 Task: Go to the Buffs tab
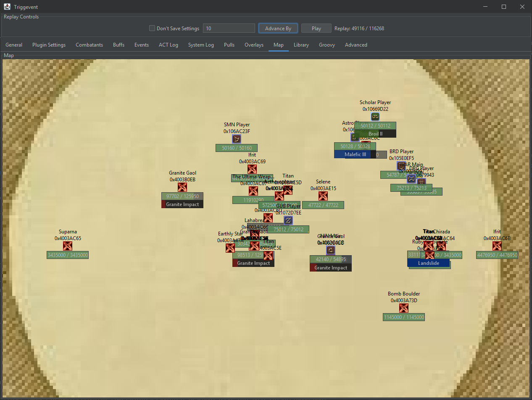point(119,45)
